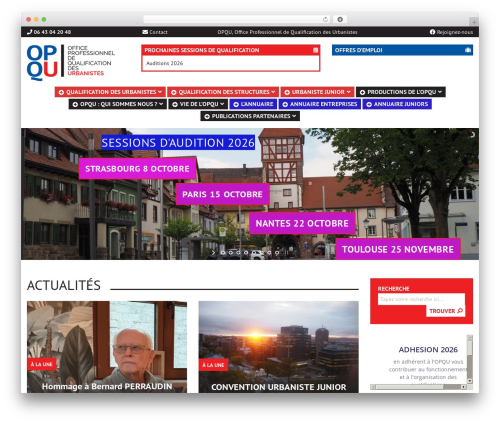500x423 pixels.
Task: Click the loading spinner icon atop the banner
Action: 472,135
